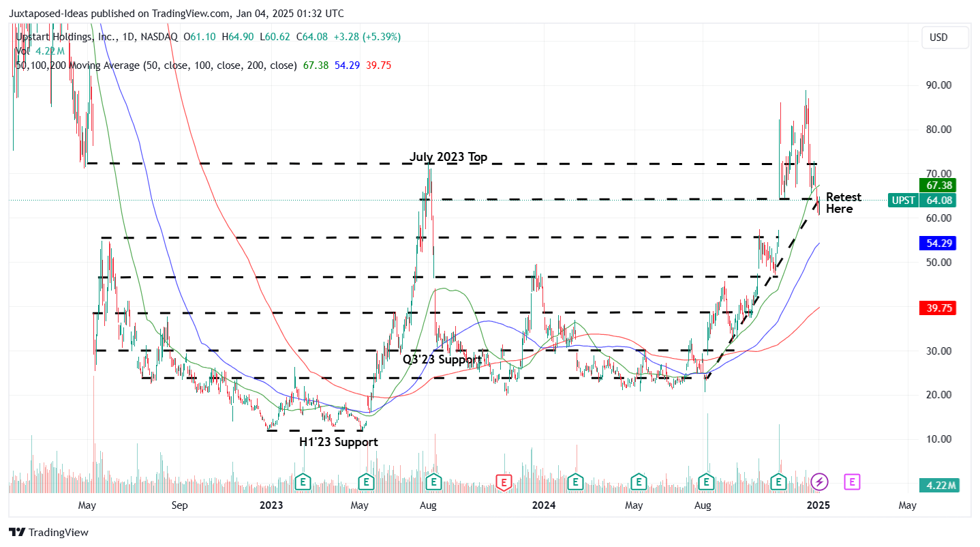
Task: Click the purple lightning event icon
Action: 819,482
